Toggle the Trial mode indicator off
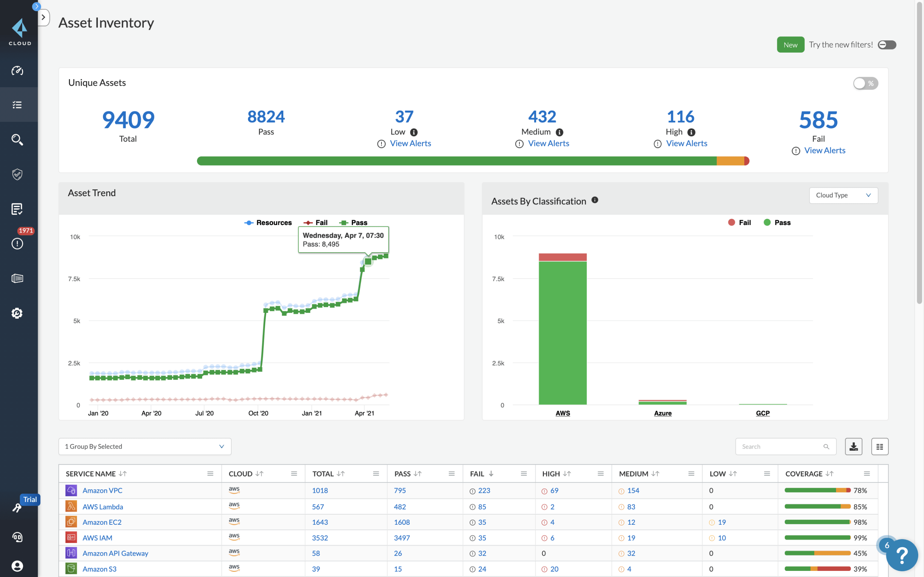Viewport: 924px width, 577px height. pyautogui.click(x=30, y=499)
